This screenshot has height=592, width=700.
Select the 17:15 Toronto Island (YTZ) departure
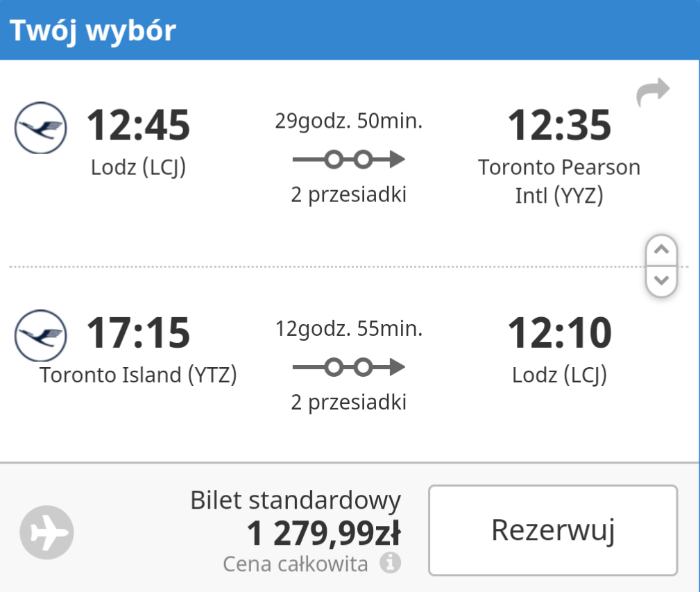click(138, 350)
